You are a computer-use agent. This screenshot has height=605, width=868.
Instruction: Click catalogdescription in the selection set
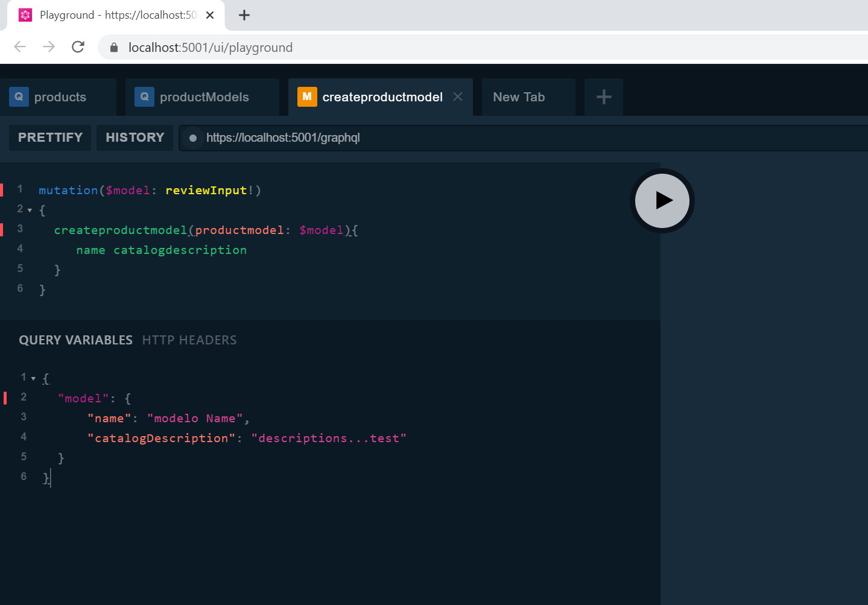[x=180, y=250]
